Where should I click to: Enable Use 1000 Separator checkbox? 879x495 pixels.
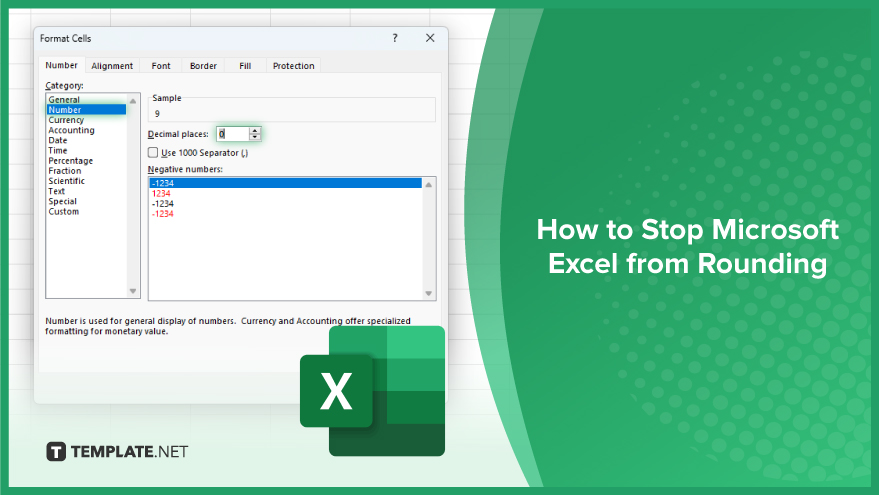click(x=153, y=152)
